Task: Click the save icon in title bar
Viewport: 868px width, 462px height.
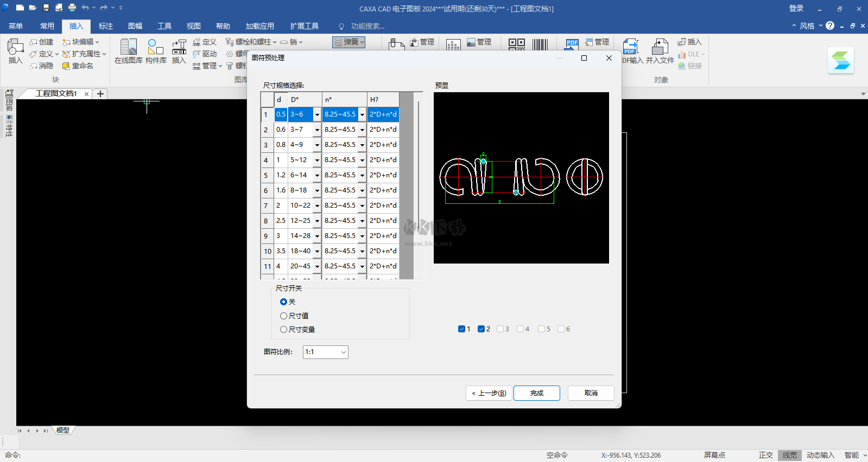Action: coord(46,8)
